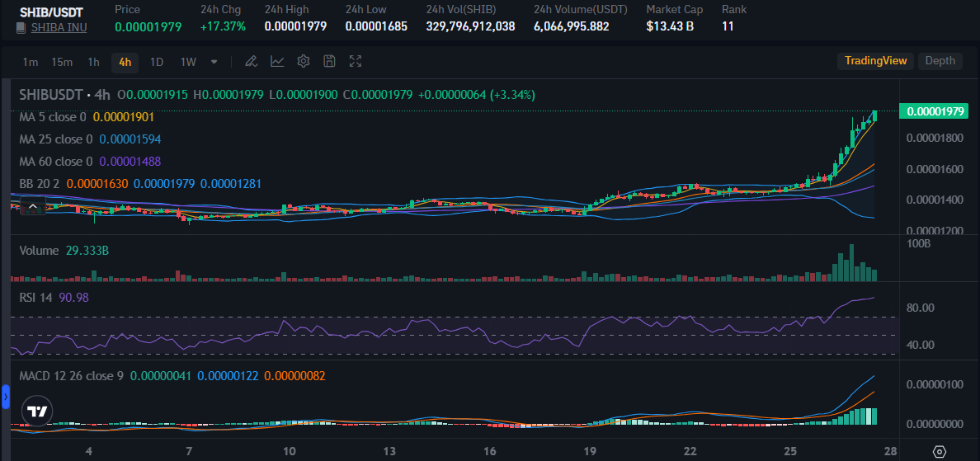980x461 pixels.
Task: Click the RSI value 90.98
Action: (73, 298)
